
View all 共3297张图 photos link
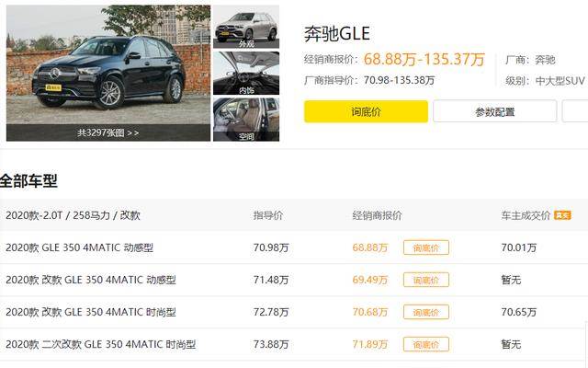(108, 132)
